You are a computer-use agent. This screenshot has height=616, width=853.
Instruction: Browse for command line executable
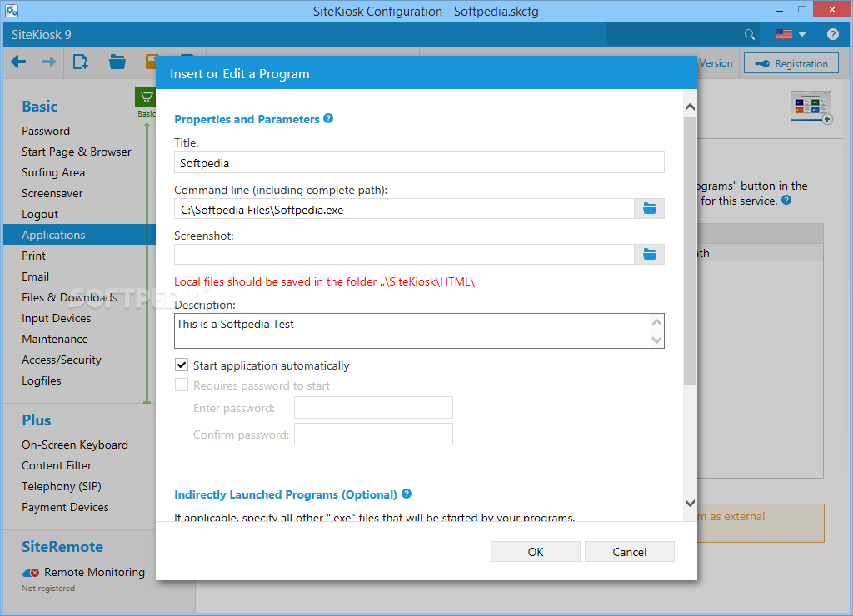click(x=650, y=209)
